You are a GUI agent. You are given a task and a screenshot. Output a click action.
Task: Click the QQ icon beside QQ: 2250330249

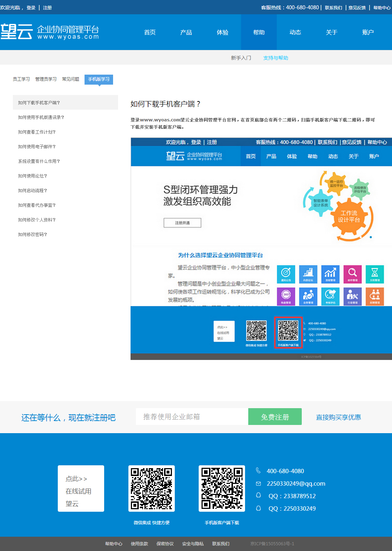click(258, 508)
